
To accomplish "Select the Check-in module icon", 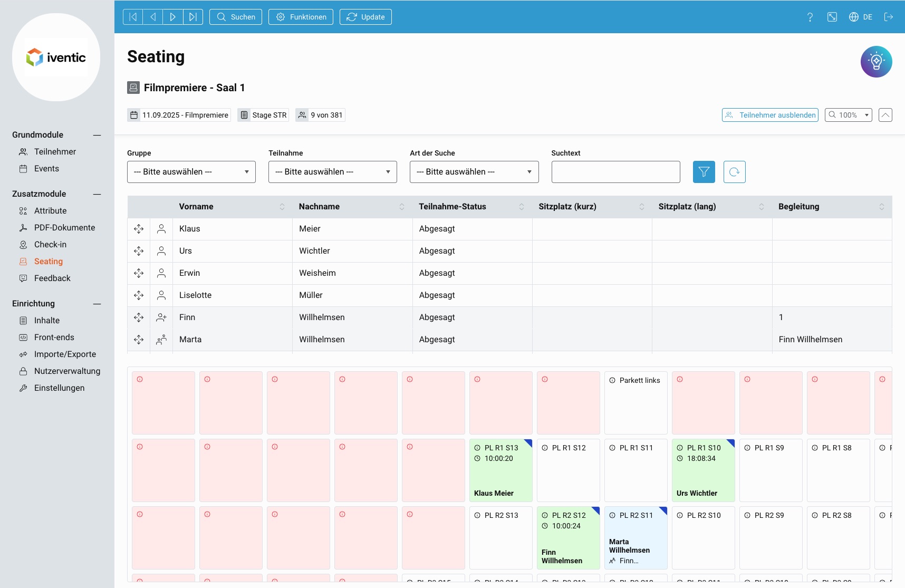I will 23,244.
